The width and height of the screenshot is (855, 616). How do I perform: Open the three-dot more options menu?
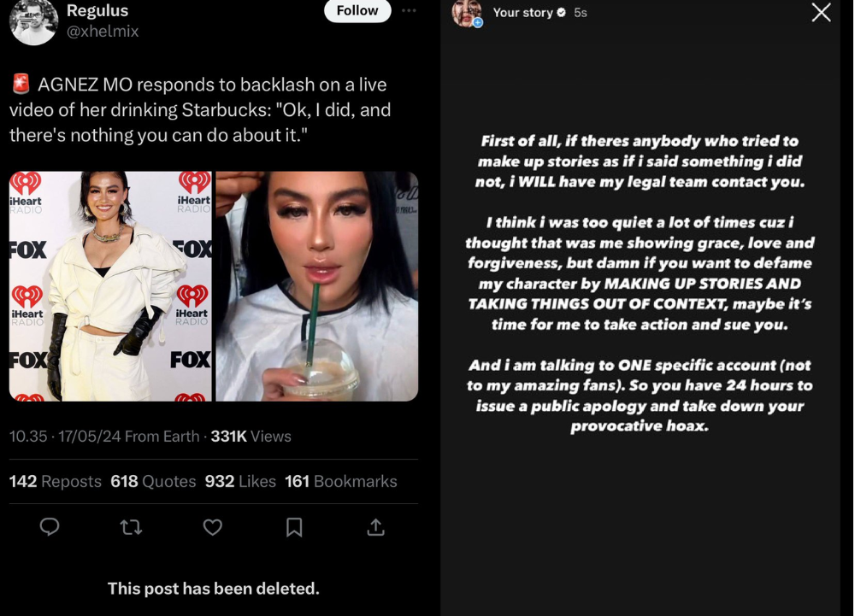coord(409,10)
